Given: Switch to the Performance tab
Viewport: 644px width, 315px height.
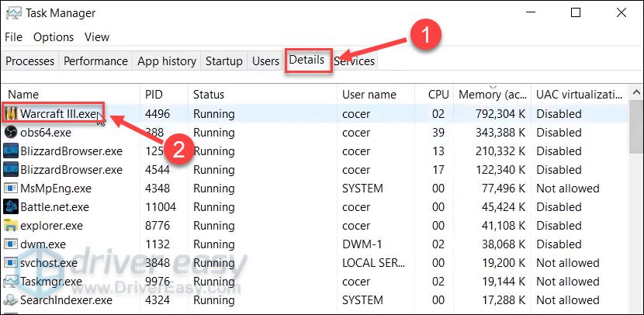Looking at the screenshot, I should (95, 61).
